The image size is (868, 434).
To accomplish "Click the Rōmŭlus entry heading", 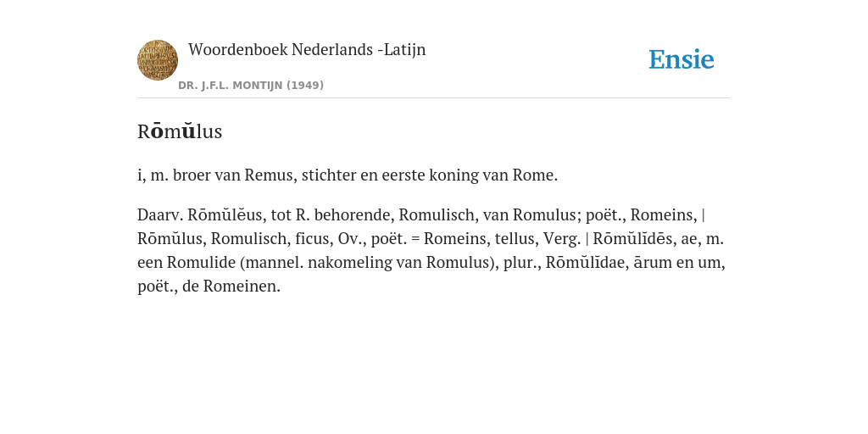I will click(x=180, y=131).
